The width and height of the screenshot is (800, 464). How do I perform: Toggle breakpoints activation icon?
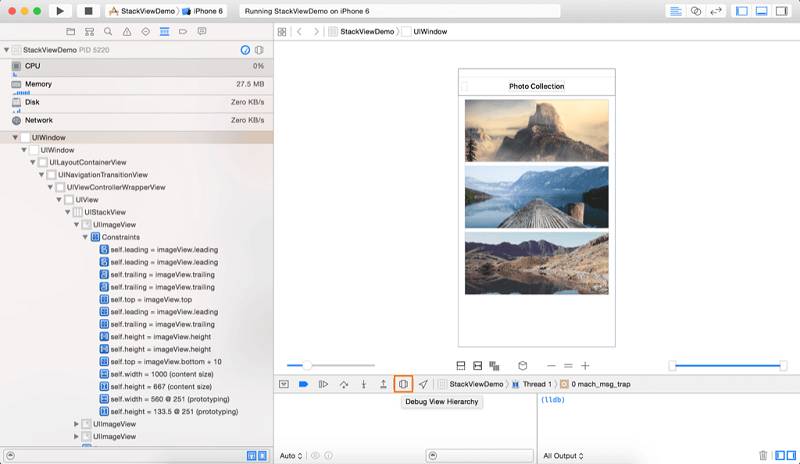[x=303, y=384]
